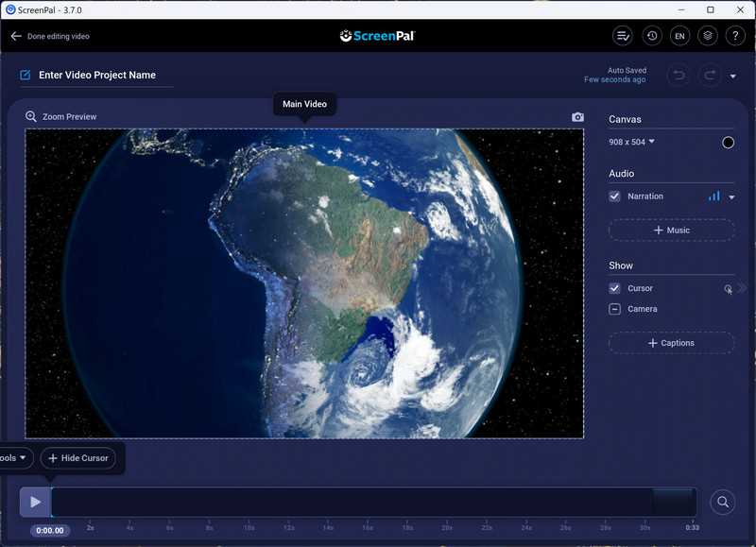Take a snapshot with the camera icon
The width and height of the screenshot is (756, 547).
point(577,117)
